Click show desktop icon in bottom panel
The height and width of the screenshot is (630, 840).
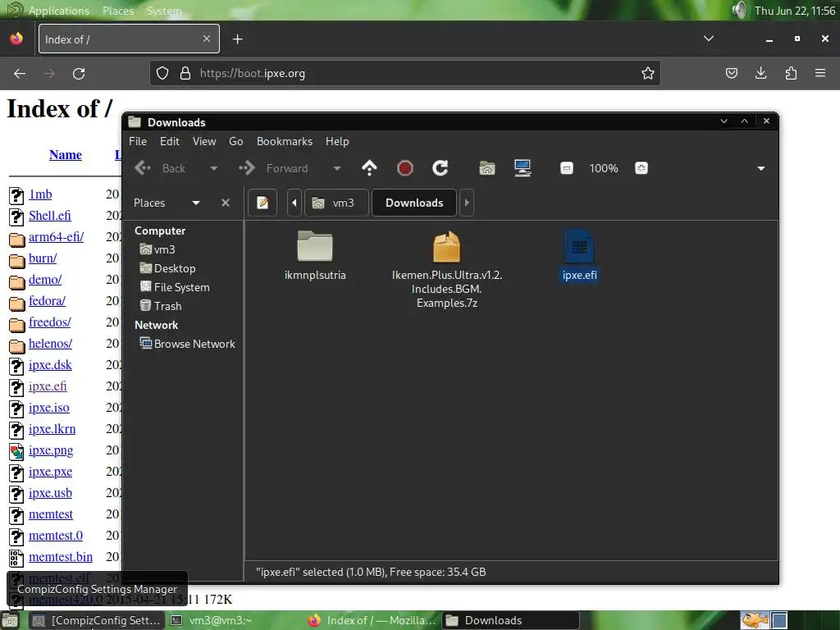point(10,620)
